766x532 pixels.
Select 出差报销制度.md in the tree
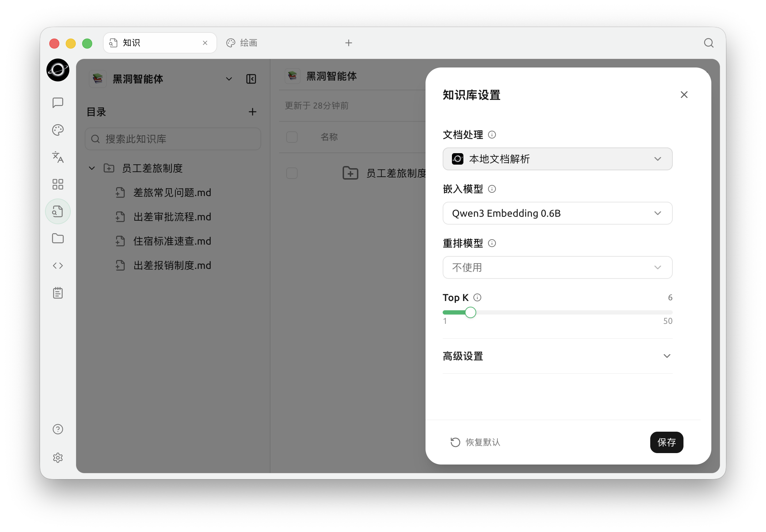point(173,266)
